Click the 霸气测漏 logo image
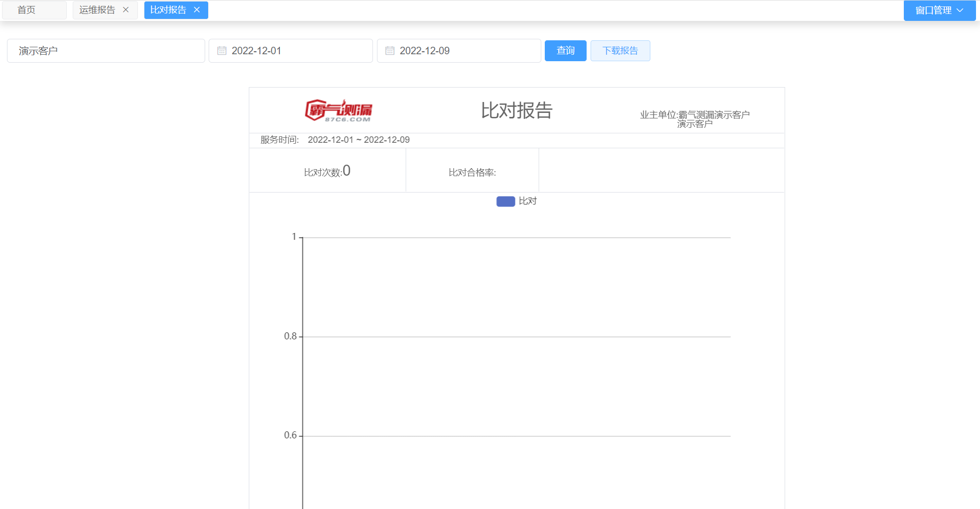This screenshot has width=980, height=509. (x=339, y=110)
